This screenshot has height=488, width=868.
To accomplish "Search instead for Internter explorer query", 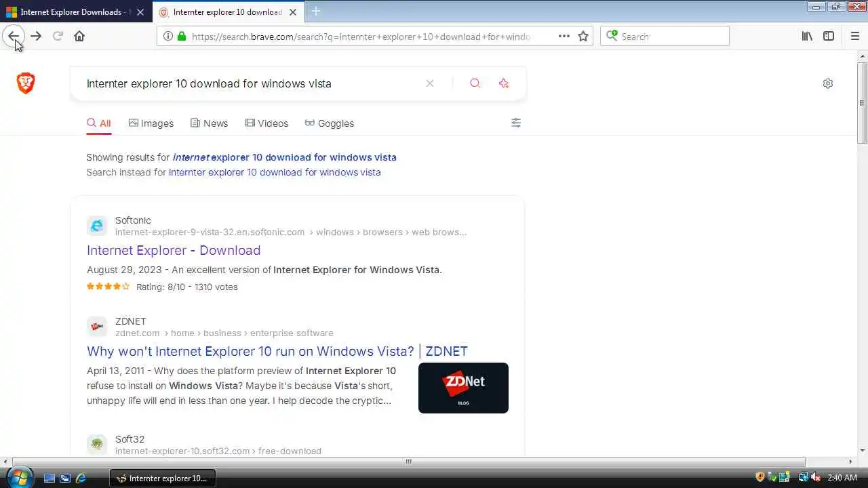I will click(275, 172).
